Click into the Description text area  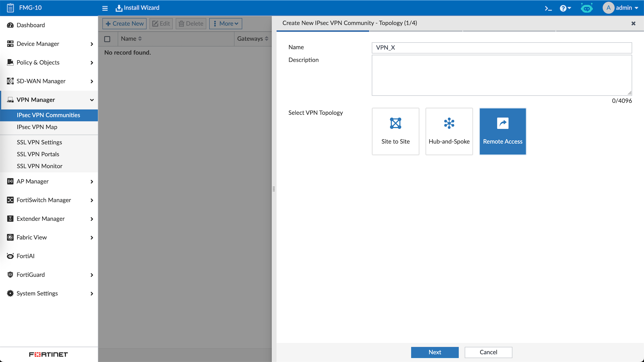click(501, 75)
